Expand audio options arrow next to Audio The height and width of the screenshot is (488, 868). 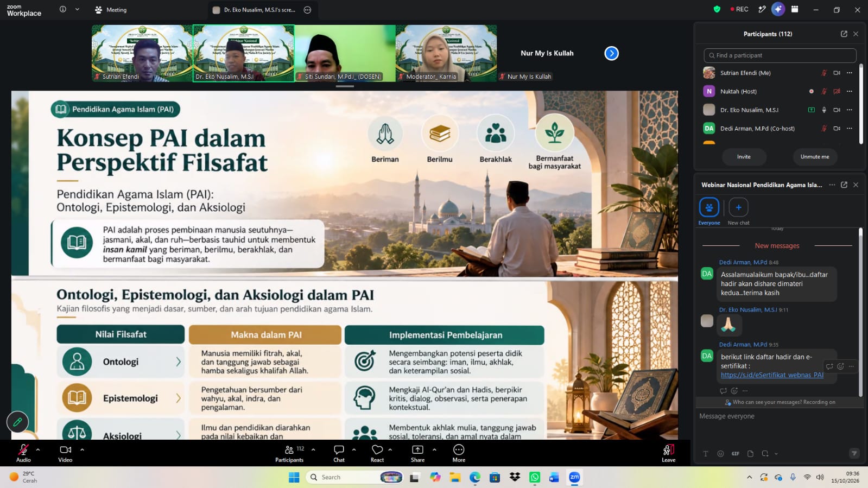coord(38,449)
